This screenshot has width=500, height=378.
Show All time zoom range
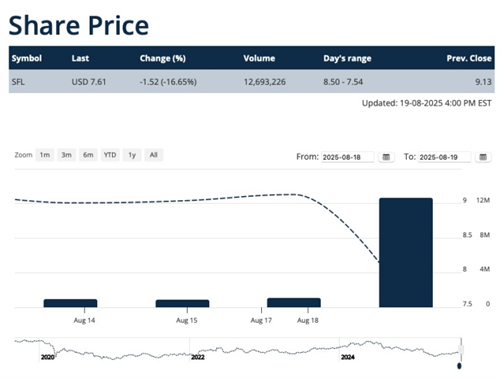click(x=153, y=155)
